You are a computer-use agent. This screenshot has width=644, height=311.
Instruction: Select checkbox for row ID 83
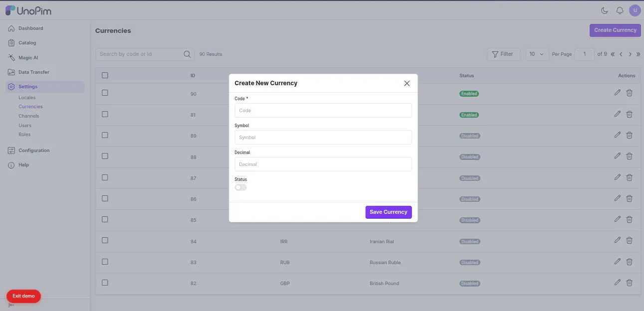[x=105, y=261]
